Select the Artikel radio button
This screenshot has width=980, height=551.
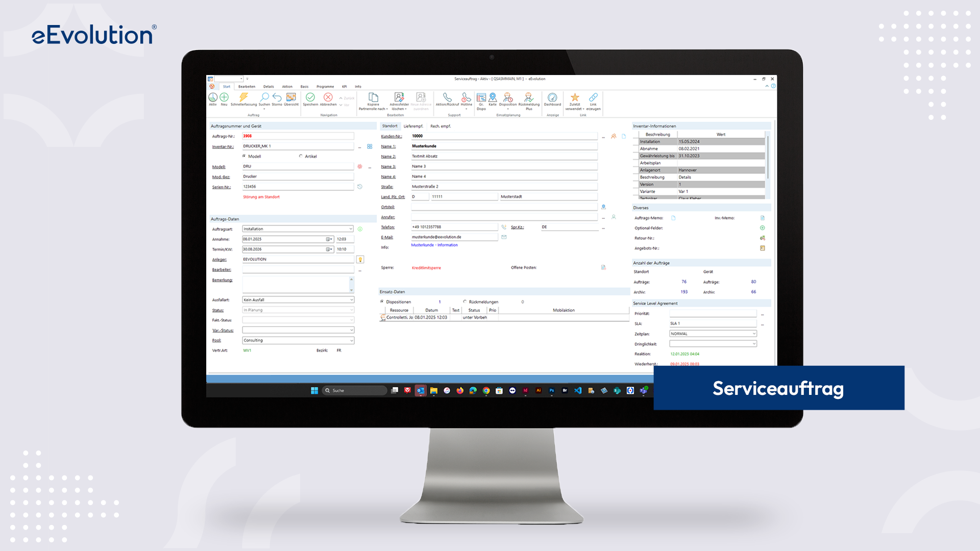(301, 156)
